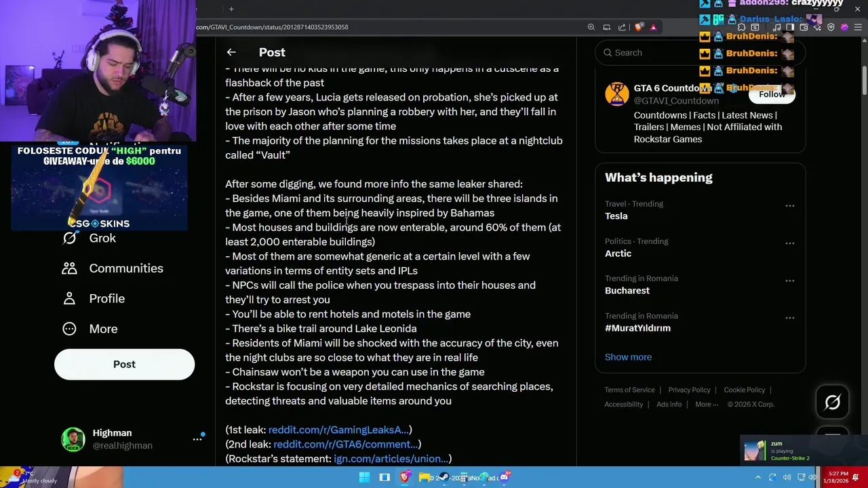Image resolution: width=868 pixels, height=488 pixels.
Task: Open Task View on the taskbar
Action: (x=384, y=477)
